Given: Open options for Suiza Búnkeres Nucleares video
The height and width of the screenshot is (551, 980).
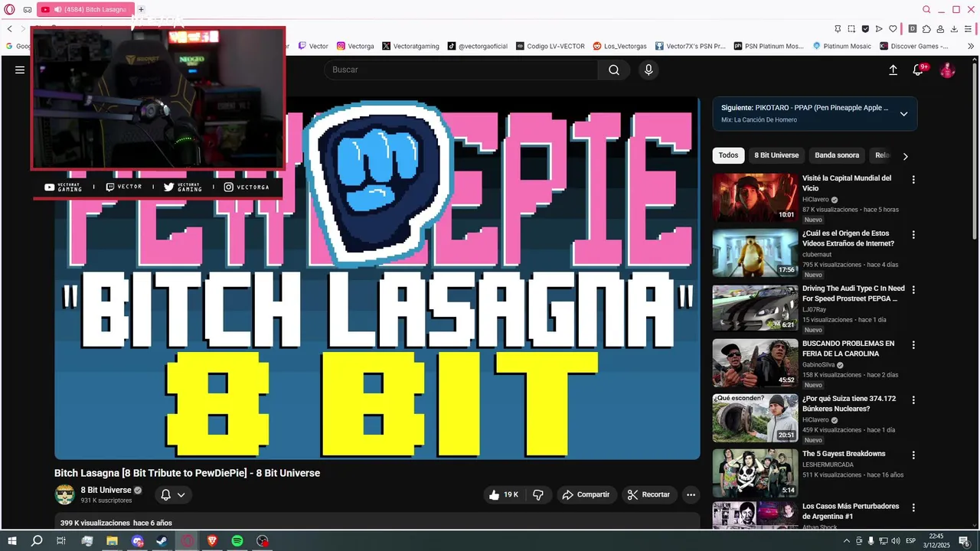Looking at the screenshot, I should coord(913,400).
